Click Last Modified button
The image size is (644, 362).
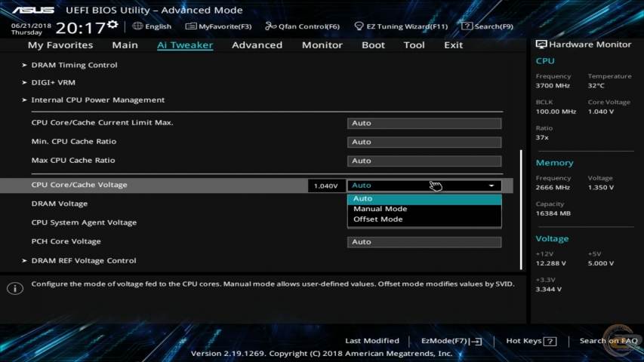pos(372,341)
